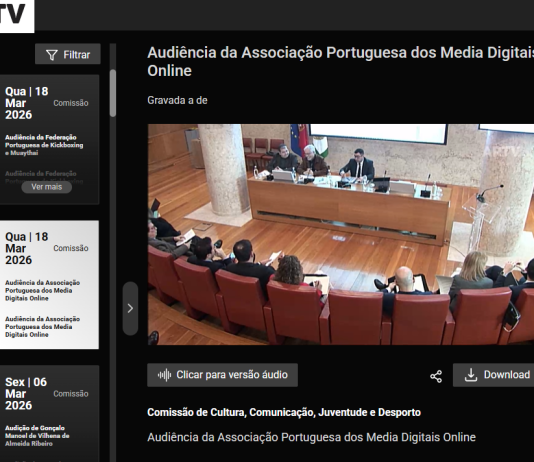Expand the Ver mais button in first card
The width and height of the screenshot is (534, 462).
pos(47,187)
